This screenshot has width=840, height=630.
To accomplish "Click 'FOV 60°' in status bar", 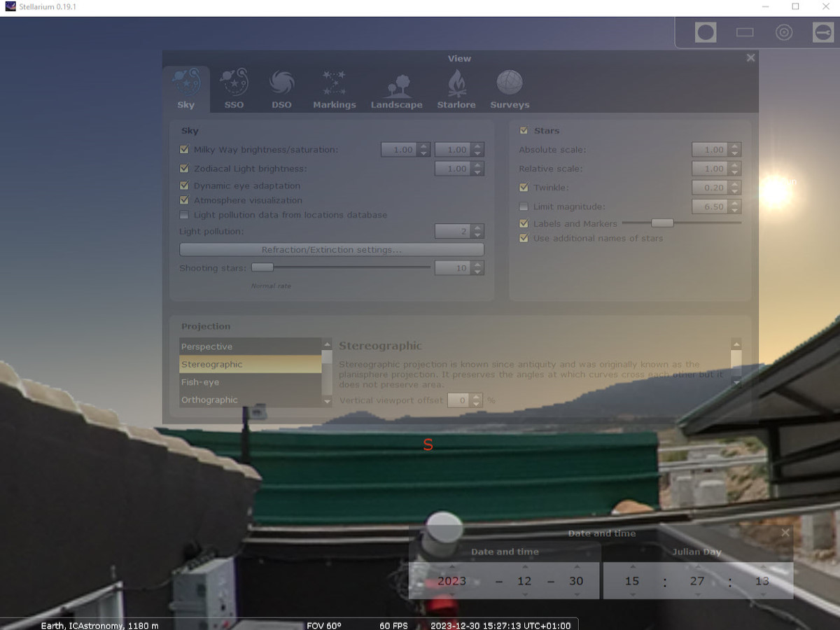I will (x=324, y=625).
